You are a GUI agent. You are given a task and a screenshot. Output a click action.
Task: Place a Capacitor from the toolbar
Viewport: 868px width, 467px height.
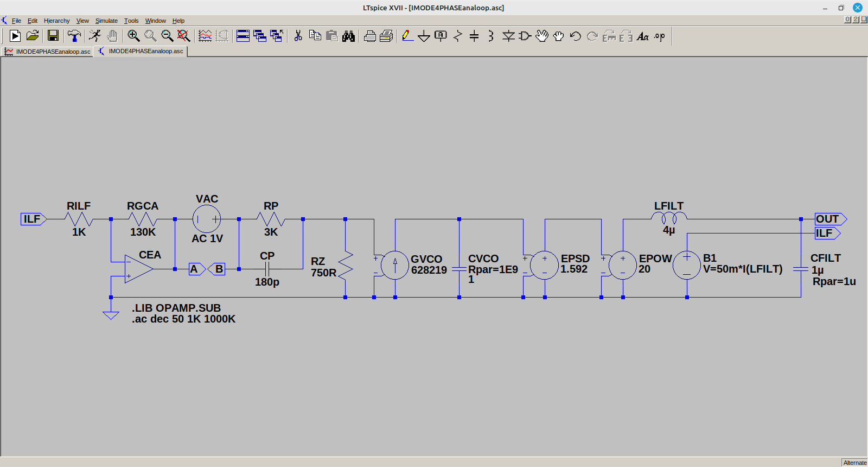coord(474,36)
